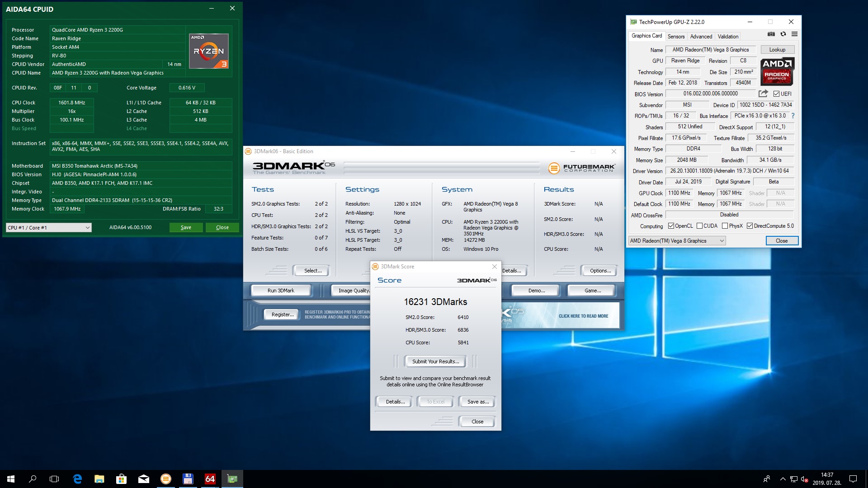The height and width of the screenshot is (488, 868).
Task: Open Task View on the taskbar
Action: pos(54,479)
